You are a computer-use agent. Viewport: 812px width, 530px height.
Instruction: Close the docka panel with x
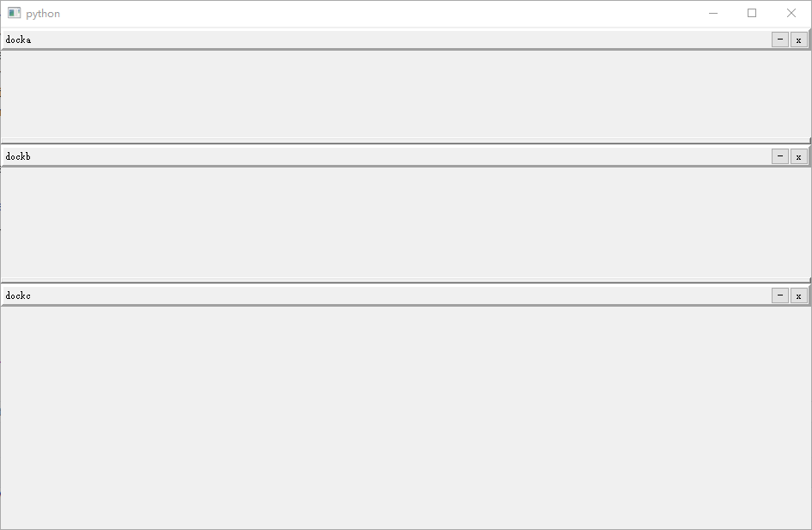798,40
